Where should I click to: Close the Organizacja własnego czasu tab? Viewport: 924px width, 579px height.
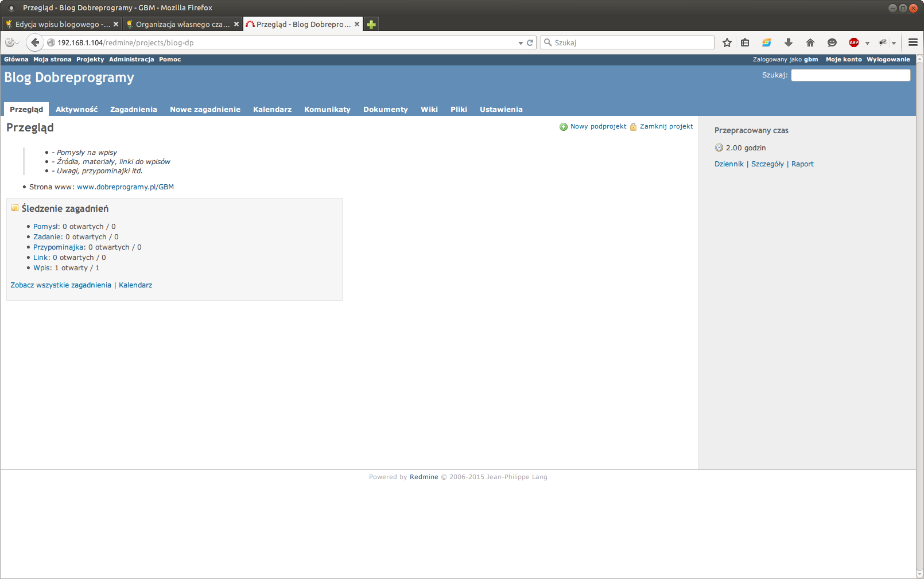(236, 24)
